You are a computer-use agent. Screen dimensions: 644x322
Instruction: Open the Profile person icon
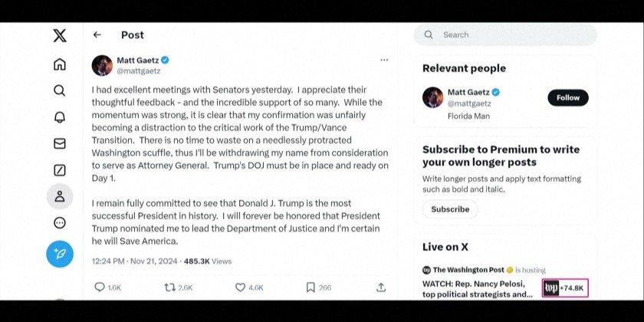click(x=60, y=197)
